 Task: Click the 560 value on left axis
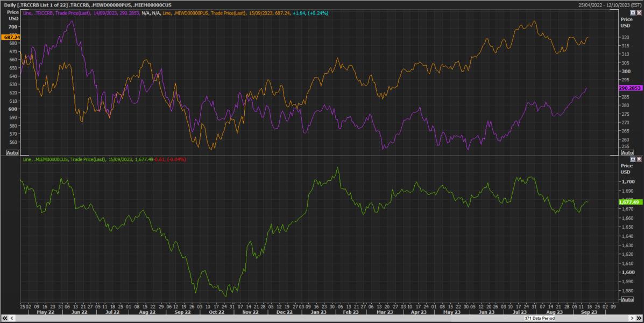12,142
